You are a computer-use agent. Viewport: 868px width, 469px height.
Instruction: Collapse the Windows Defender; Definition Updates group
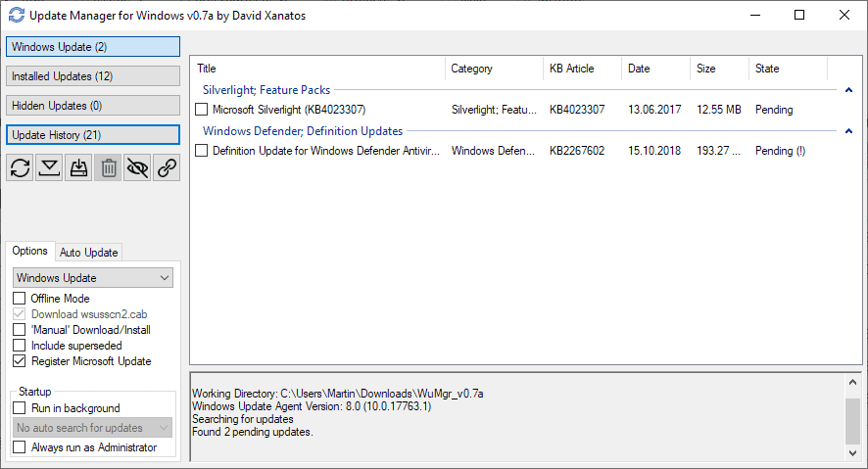coord(848,131)
